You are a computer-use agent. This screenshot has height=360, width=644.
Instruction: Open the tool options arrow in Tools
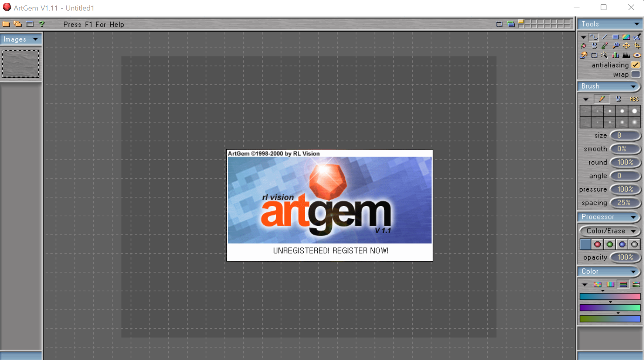click(583, 37)
